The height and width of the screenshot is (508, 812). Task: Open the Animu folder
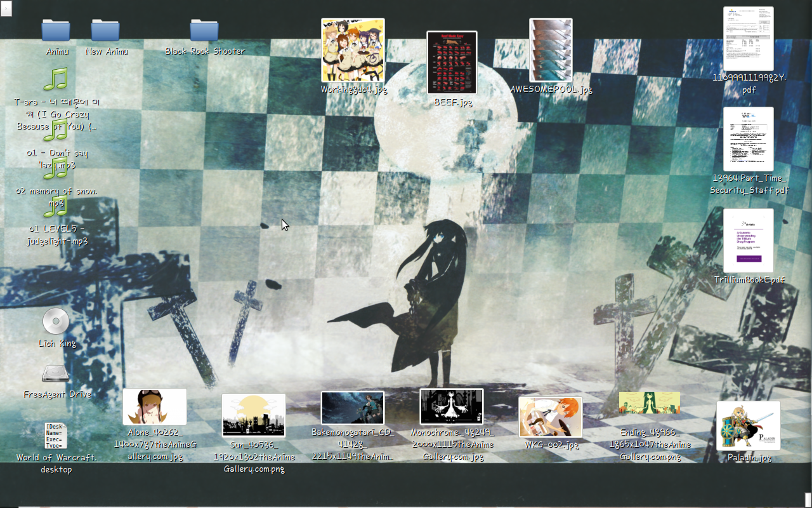[56, 30]
